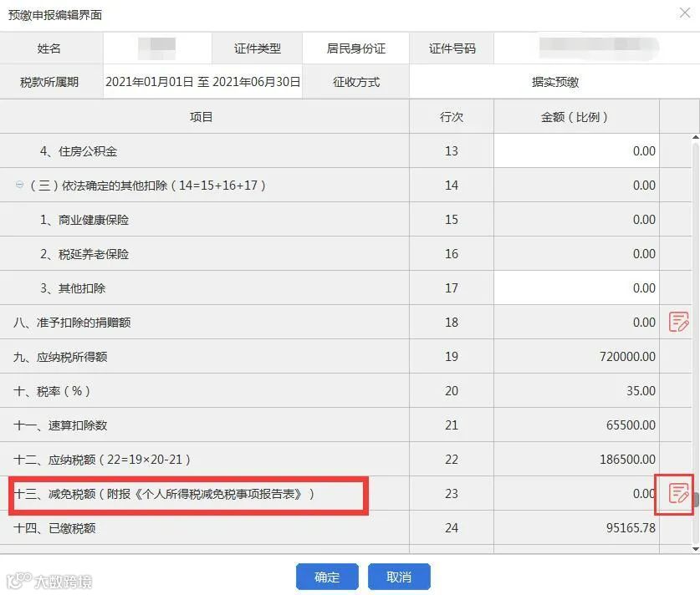700x595 pixels.
Task: Select the 2、税延养老保险 row label
Action: [x=84, y=254]
